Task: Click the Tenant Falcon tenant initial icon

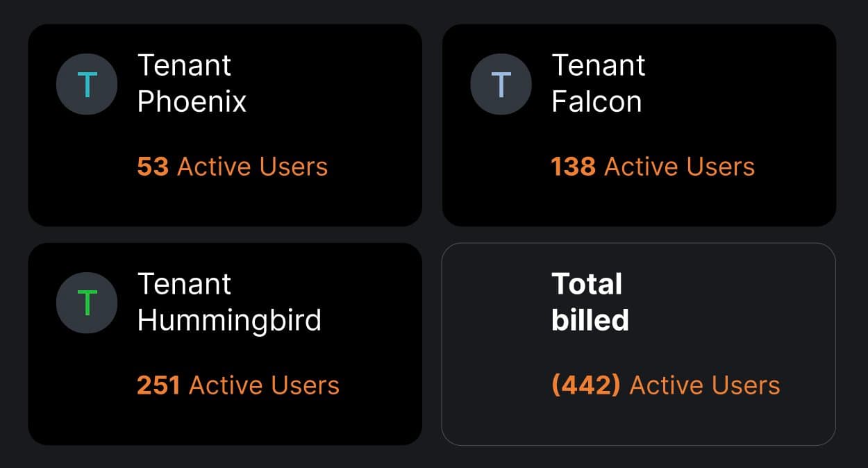Action: 501,83
